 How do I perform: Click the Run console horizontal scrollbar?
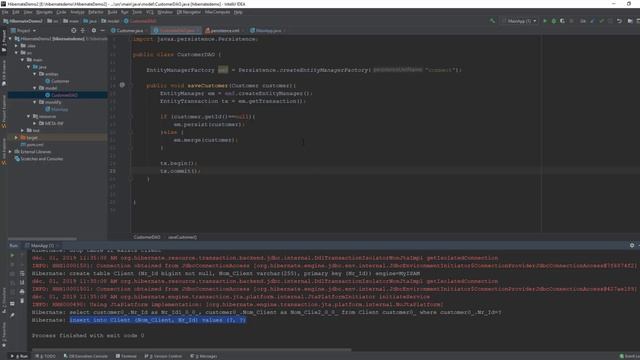point(192,350)
